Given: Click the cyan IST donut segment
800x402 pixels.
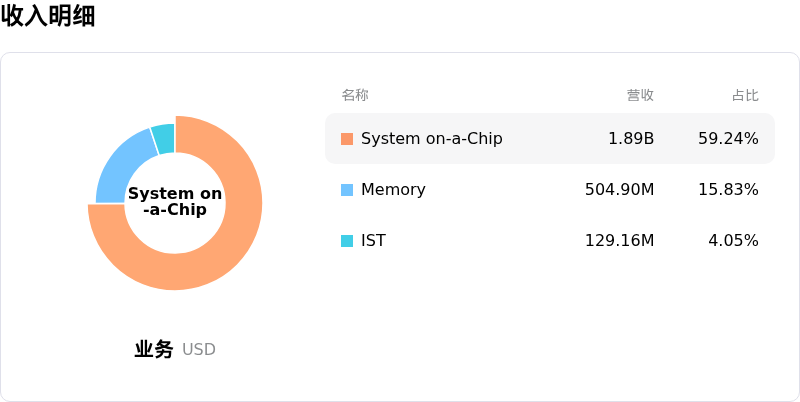Looking at the screenshot, I should pos(164,138).
